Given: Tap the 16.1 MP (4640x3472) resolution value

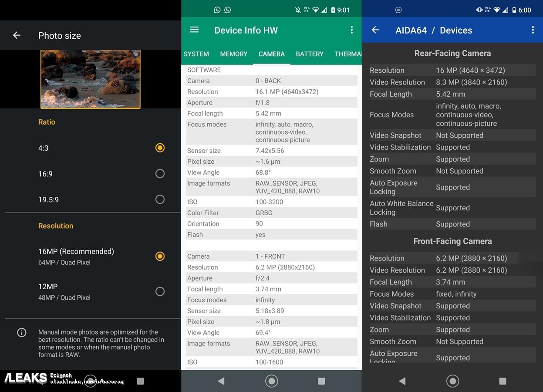Looking at the screenshot, I should coord(287,92).
